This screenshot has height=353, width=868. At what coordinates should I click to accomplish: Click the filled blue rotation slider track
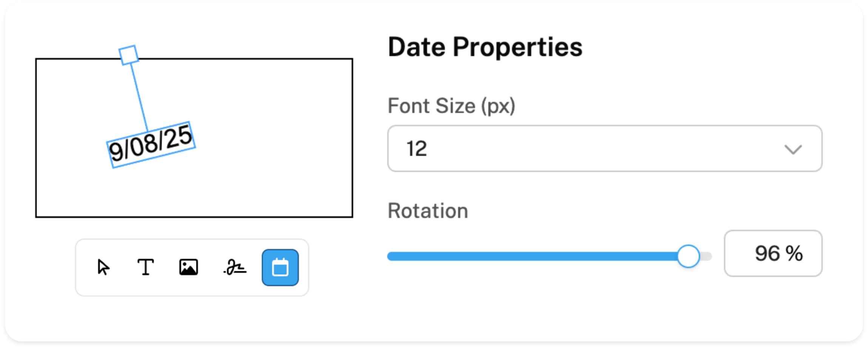point(529,257)
